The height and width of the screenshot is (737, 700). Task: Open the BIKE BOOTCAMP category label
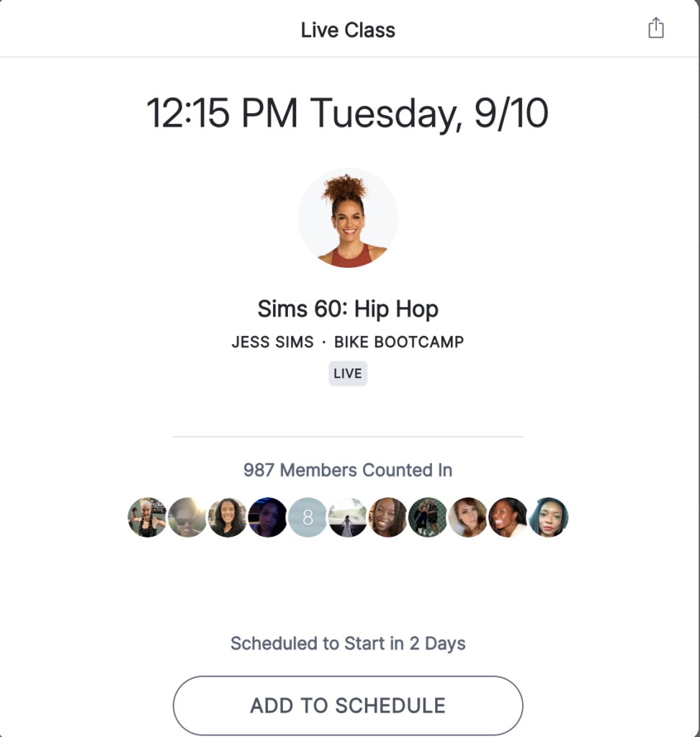399,343
